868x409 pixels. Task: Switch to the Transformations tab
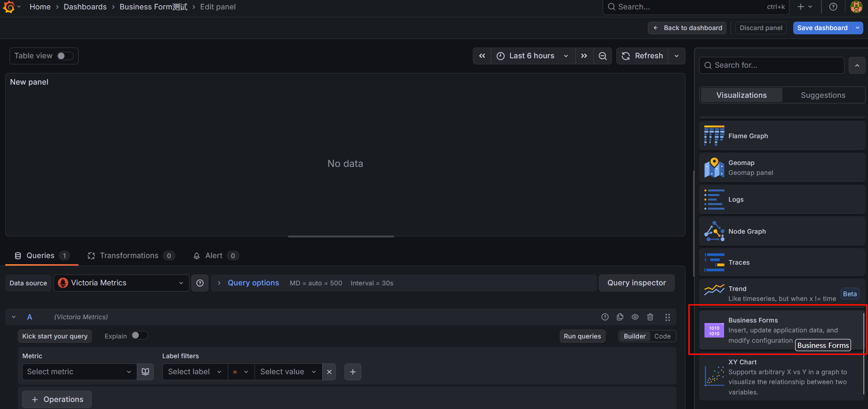(129, 256)
